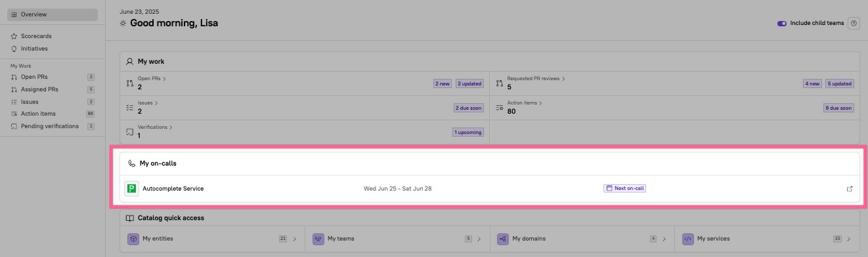Screen dimensions: 868x257
Task: Click the 9 due soon badge
Action: pyautogui.click(x=838, y=108)
